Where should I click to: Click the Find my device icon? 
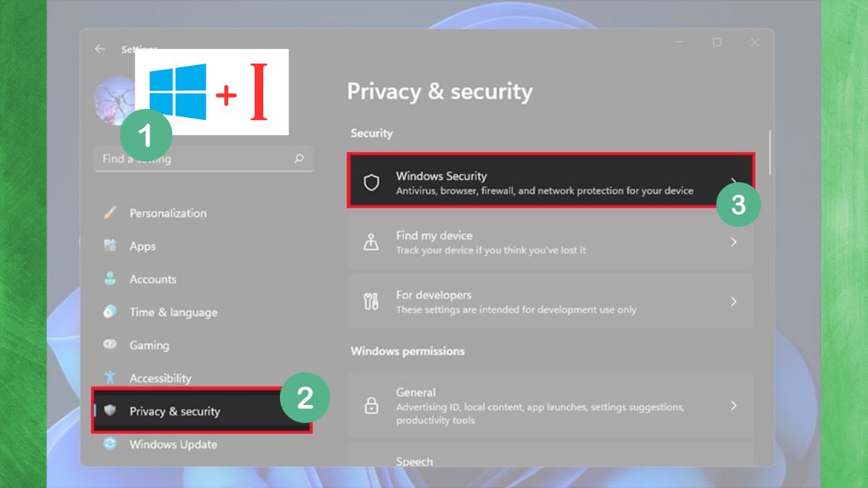371,242
